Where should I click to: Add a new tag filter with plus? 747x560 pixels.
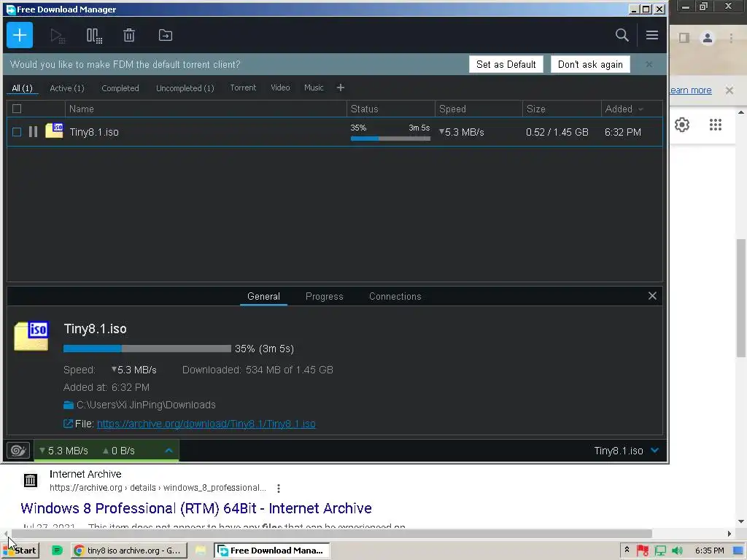(340, 87)
